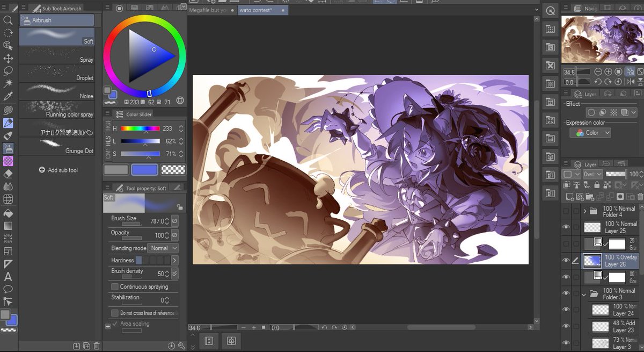Click navigator flip horizontal icon

coord(630,82)
